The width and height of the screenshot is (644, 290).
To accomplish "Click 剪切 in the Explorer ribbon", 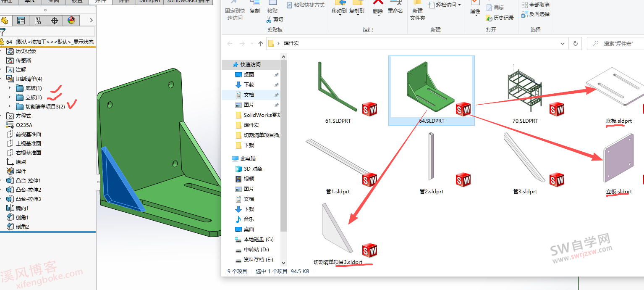I will pyautogui.click(x=275, y=19).
